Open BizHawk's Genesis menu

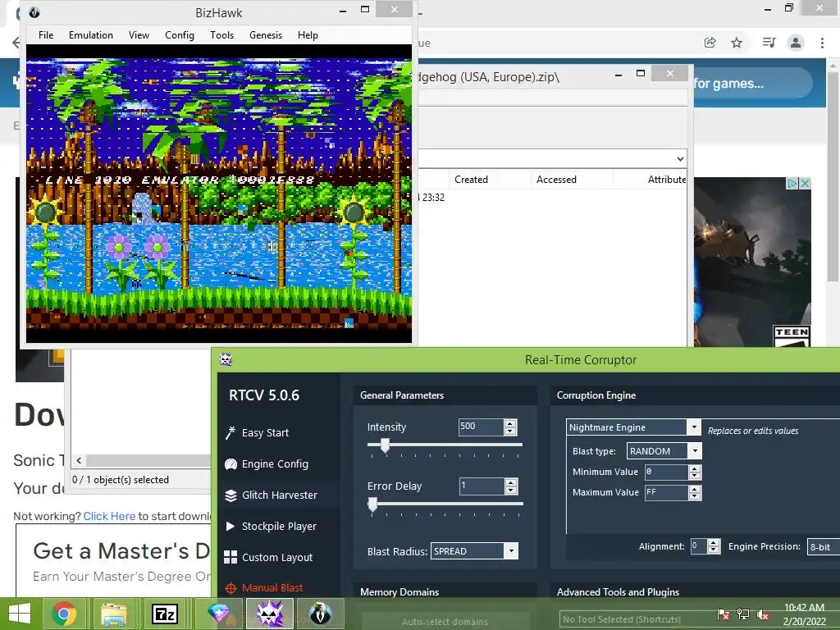266,34
